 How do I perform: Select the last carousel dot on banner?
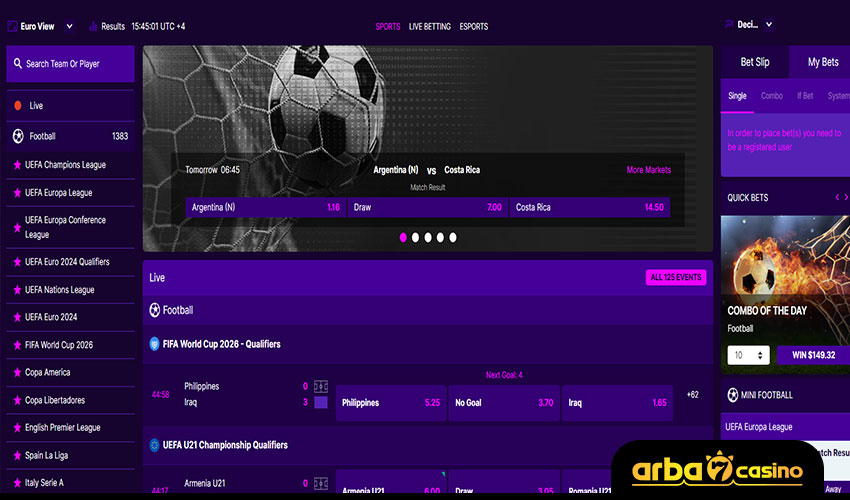453,238
